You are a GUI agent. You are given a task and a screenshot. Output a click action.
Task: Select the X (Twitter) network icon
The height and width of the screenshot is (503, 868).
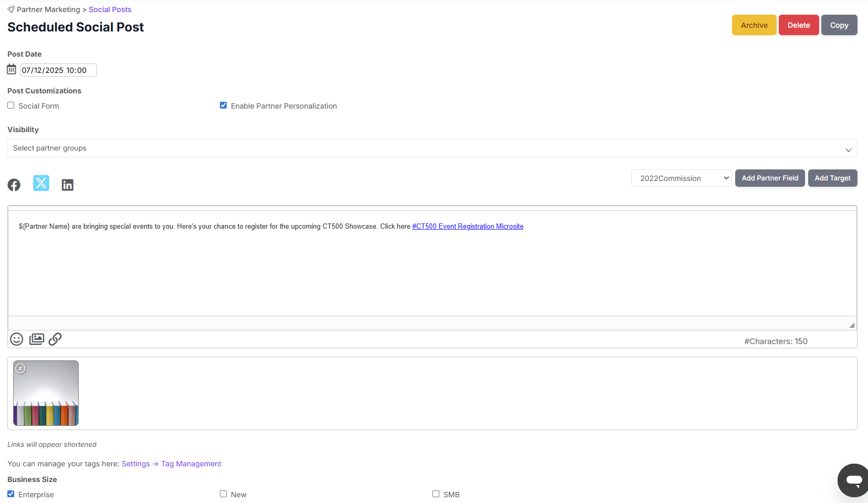tap(41, 183)
